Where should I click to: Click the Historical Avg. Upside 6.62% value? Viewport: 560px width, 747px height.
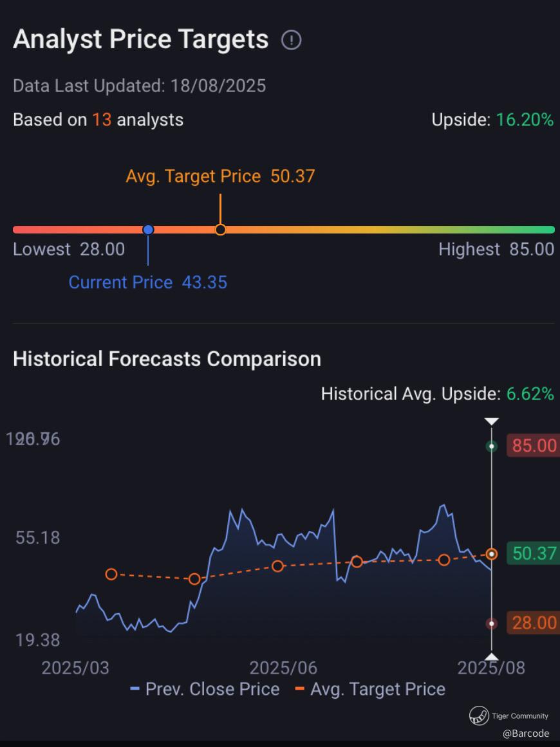tap(530, 394)
